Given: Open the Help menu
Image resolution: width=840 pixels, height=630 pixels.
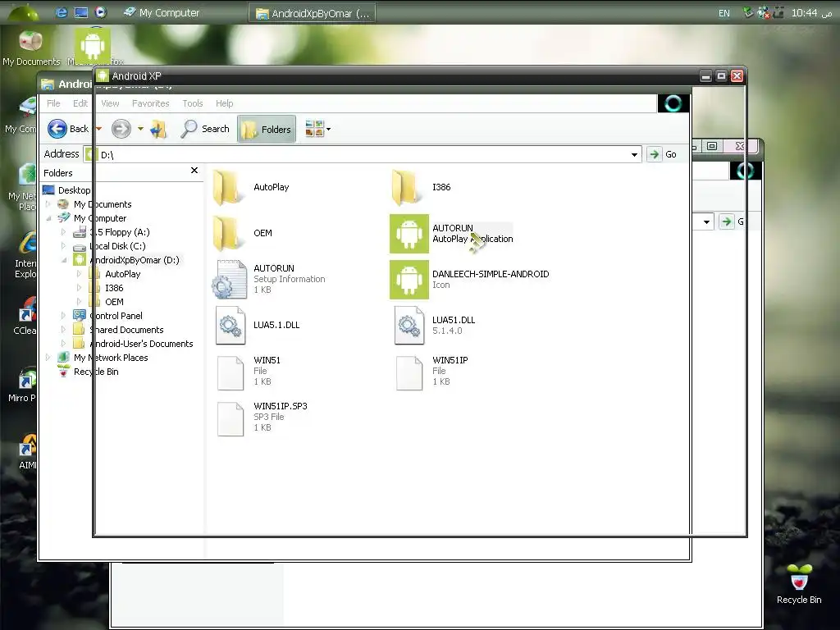Looking at the screenshot, I should tap(225, 103).
